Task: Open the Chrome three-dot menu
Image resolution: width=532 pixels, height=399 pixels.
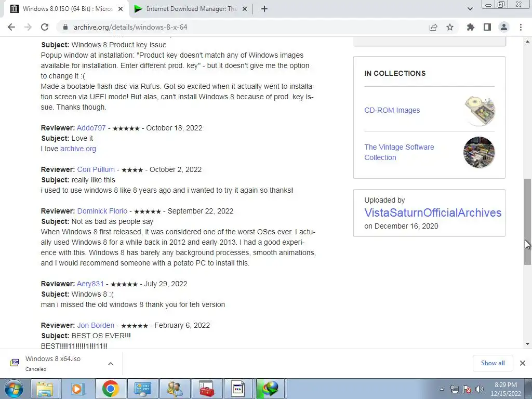Action: click(x=521, y=27)
